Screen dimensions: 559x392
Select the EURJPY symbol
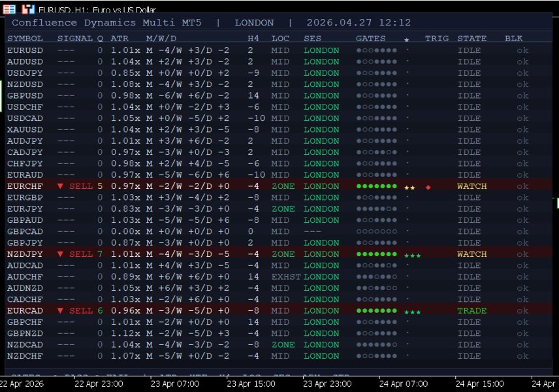pyautogui.click(x=25, y=209)
